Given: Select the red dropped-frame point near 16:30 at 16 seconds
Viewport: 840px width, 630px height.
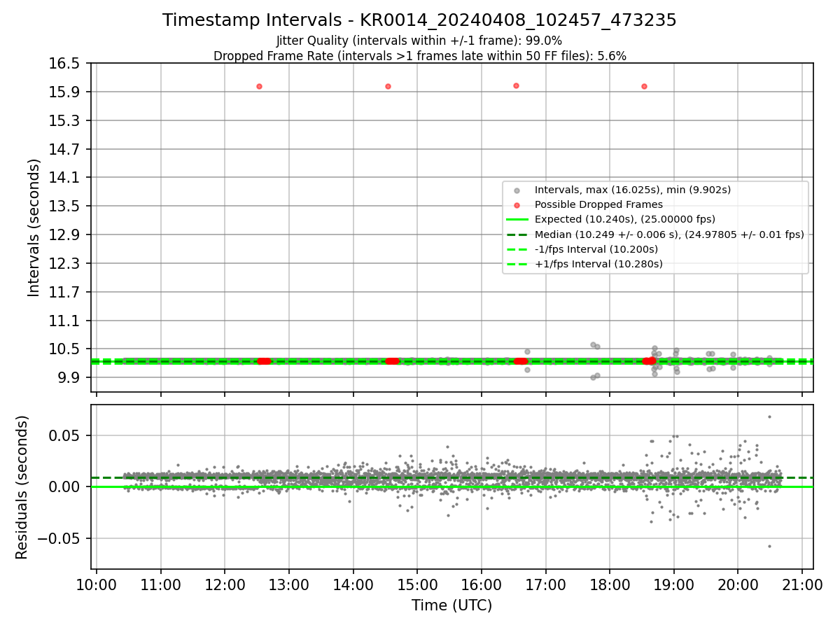Looking at the screenshot, I should 516,86.
